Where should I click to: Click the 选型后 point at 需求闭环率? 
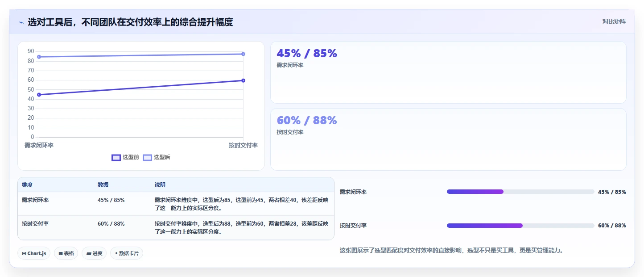point(39,57)
